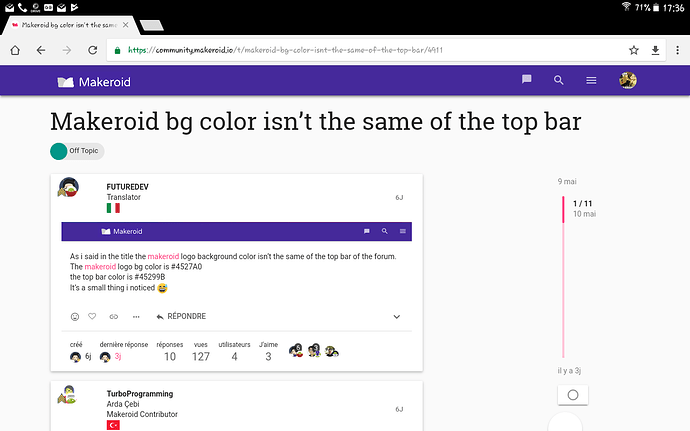Expand the topic details chevron
The image size is (690, 431).
pyautogui.click(x=396, y=317)
